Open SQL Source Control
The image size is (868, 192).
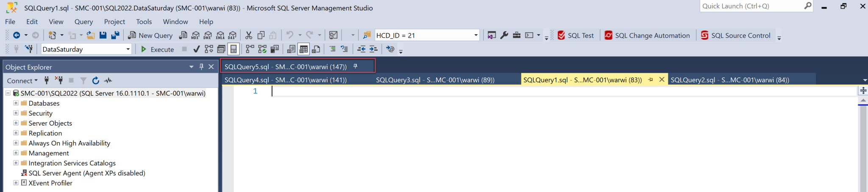pos(736,36)
